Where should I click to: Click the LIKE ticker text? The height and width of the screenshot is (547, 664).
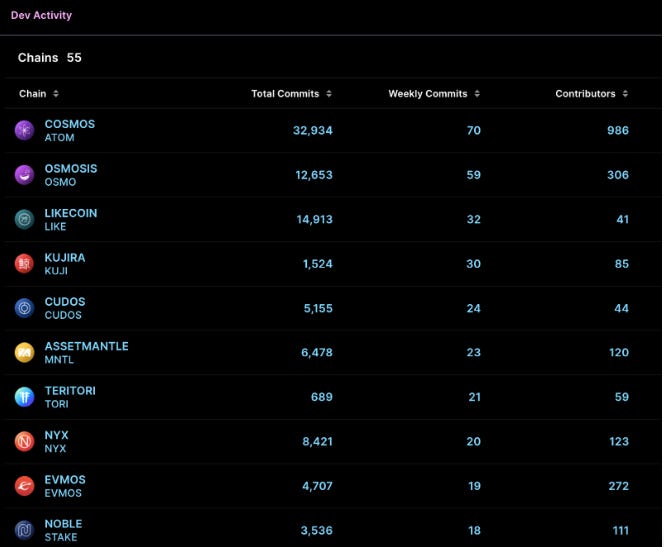click(x=55, y=227)
